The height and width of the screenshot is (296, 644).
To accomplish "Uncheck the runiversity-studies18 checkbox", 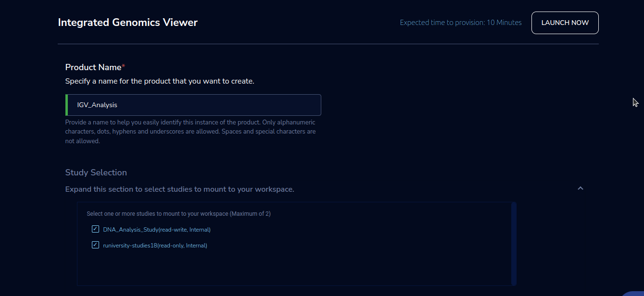I will coord(95,245).
